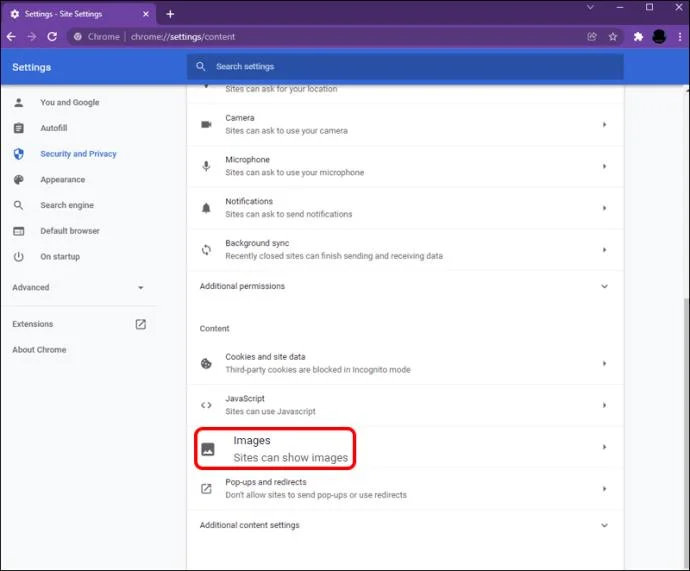Open Autofill settings
Viewport: 690px width, 571px height.
(54, 128)
